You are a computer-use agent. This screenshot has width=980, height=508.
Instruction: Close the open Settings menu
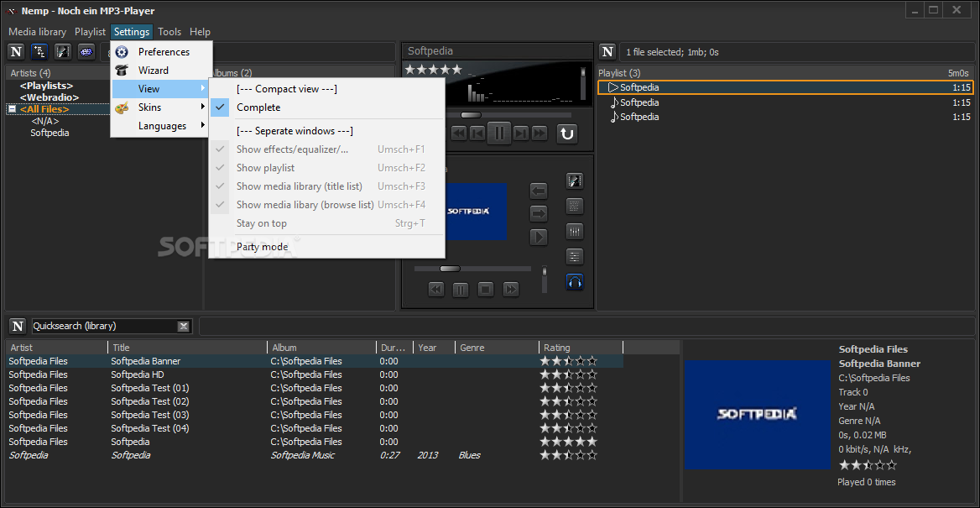click(132, 31)
